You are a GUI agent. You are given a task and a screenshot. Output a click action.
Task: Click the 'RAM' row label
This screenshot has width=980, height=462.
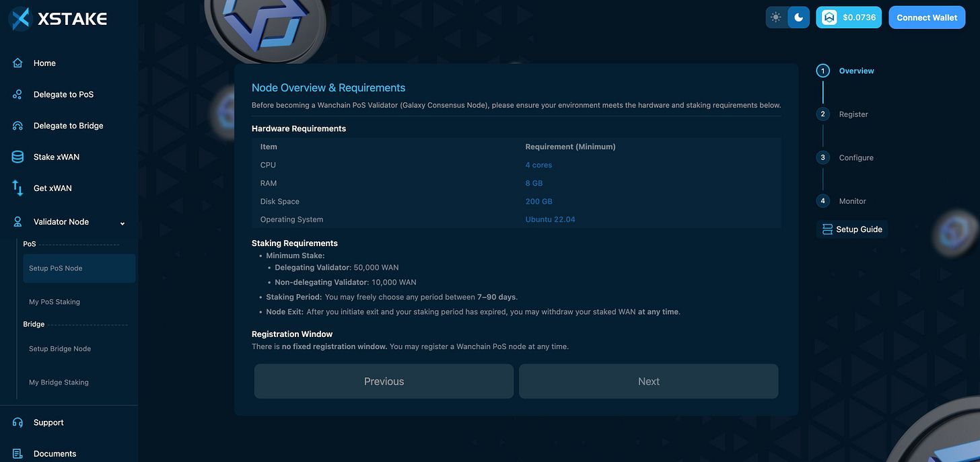tap(269, 183)
